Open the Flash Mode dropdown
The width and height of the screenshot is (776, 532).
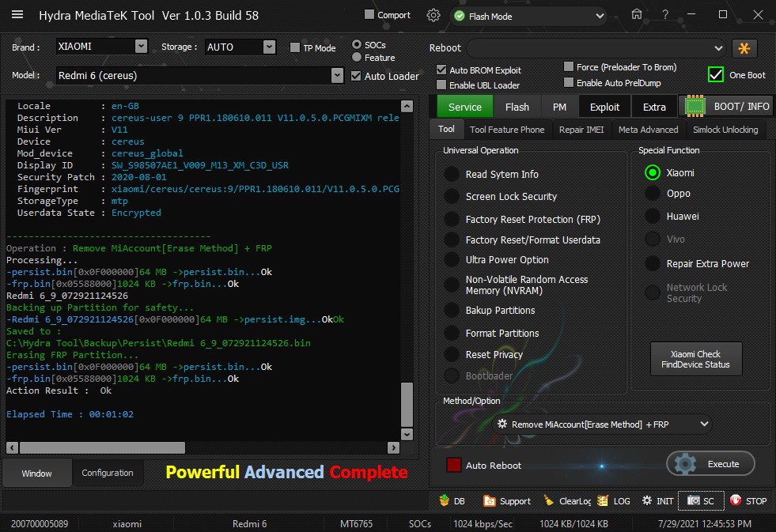[x=600, y=17]
